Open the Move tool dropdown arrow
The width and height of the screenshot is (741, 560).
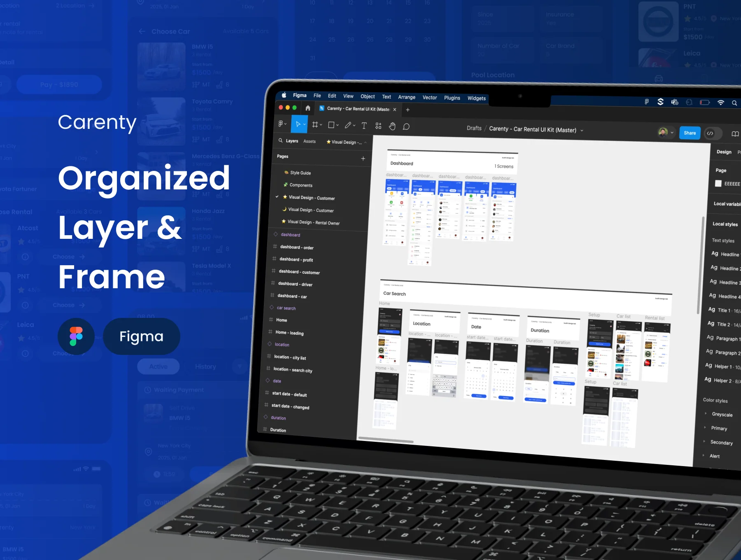pyautogui.click(x=305, y=124)
